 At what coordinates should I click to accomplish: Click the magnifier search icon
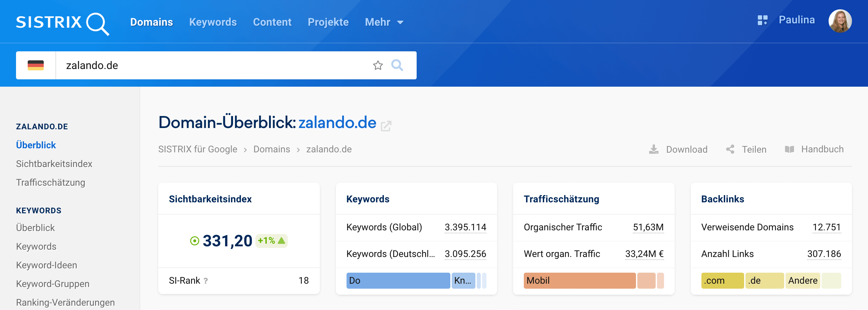(397, 65)
